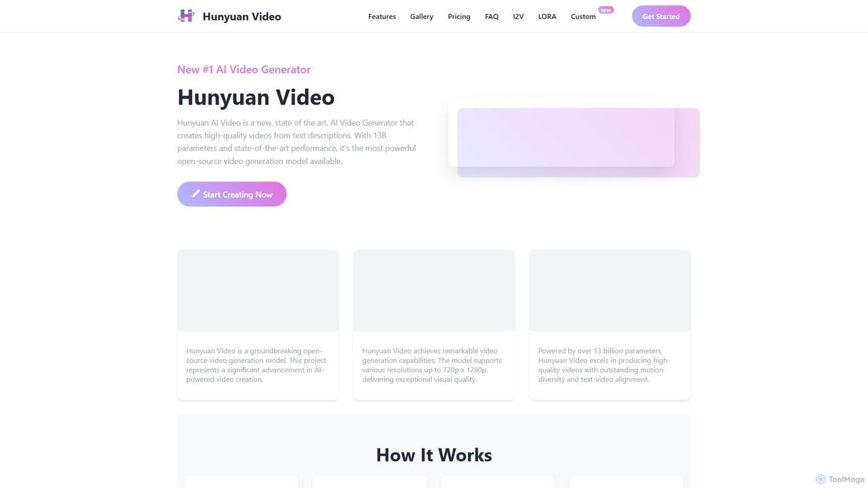Click text 'Powered by over 13 billion parameters'

tap(606, 365)
